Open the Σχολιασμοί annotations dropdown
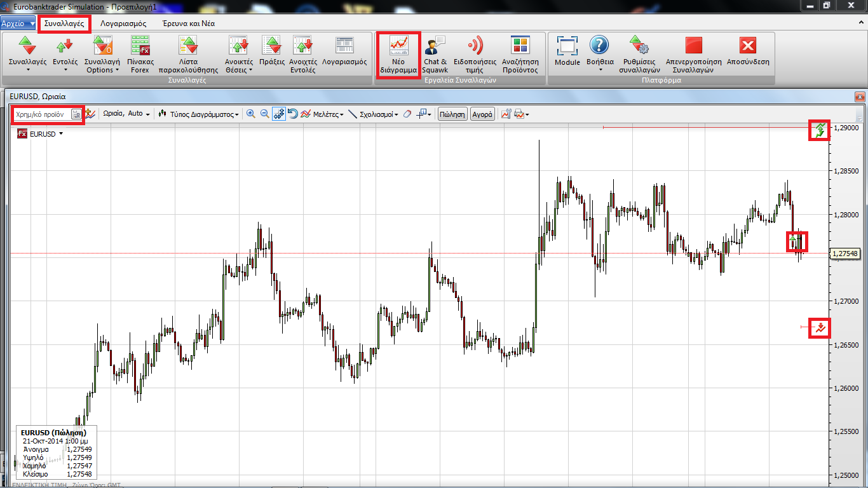The height and width of the screenshot is (488, 868). coord(374,114)
